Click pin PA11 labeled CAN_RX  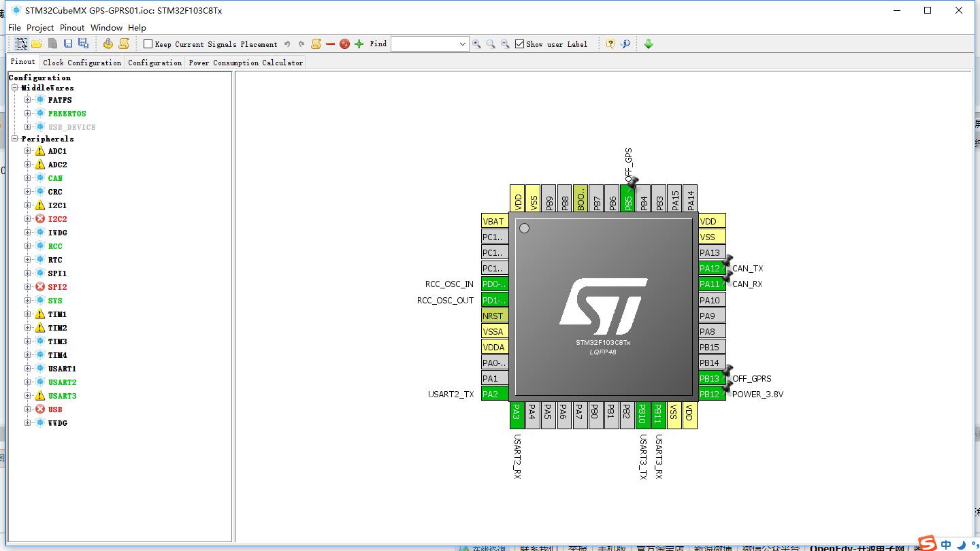pos(712,284)
